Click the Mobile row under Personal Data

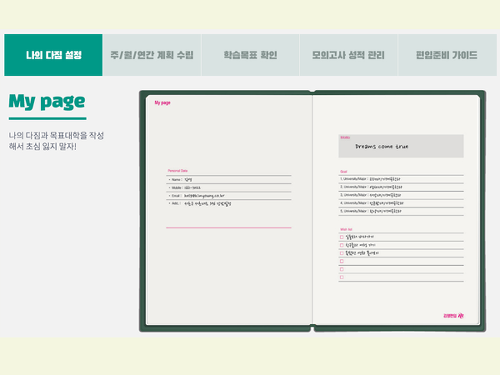coord(229,188)
